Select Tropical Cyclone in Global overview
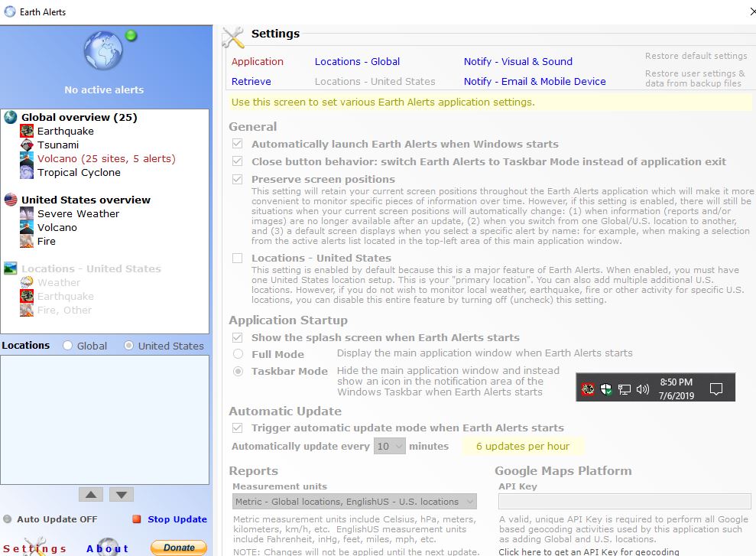Viewport: 756px width, 556px height. pos(79,172)
